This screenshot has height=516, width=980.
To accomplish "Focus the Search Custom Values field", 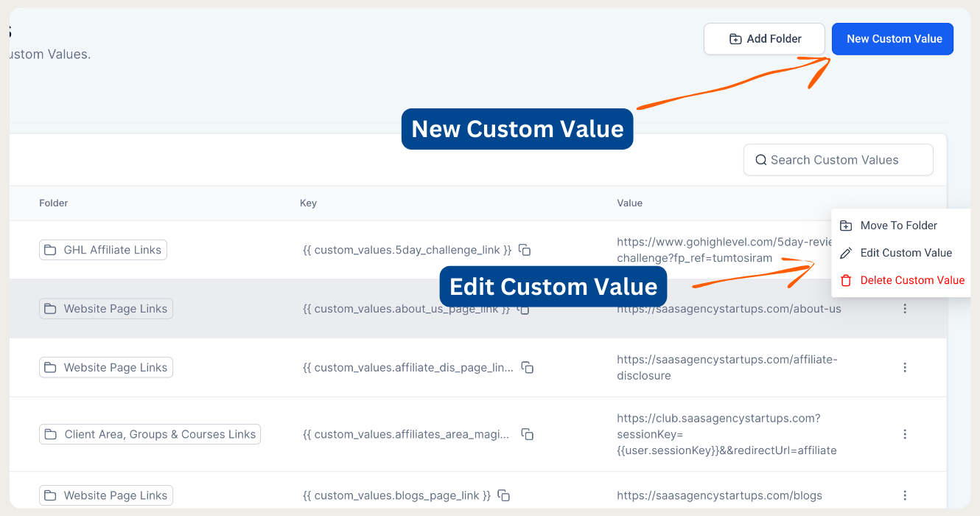I will pos(839,160).
